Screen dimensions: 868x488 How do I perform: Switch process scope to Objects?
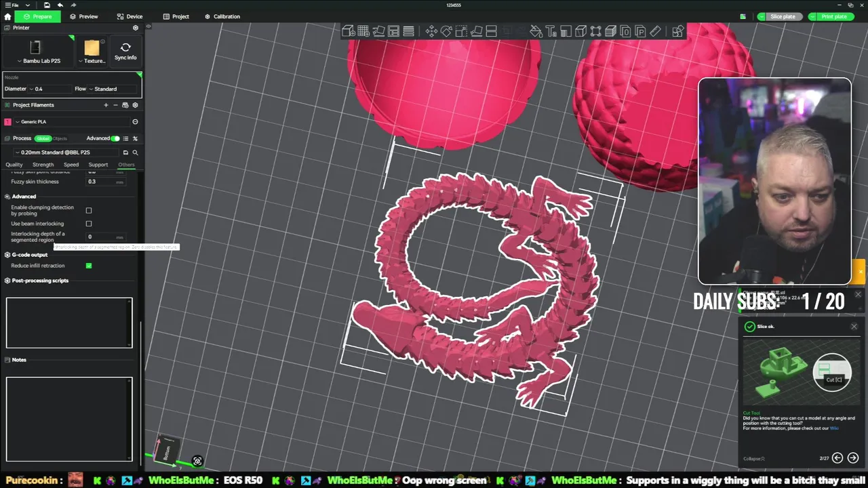click(60, 138)
